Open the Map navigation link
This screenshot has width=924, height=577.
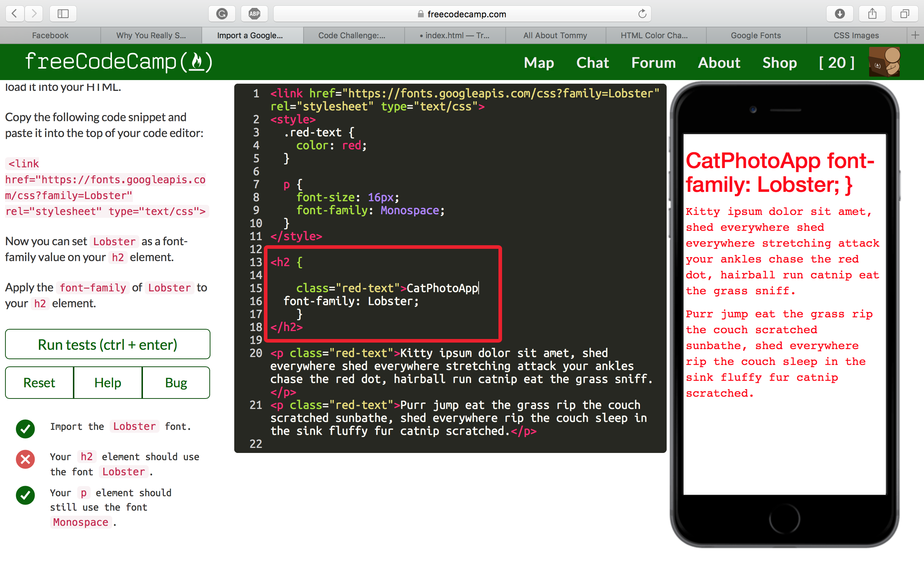[539, 63]
